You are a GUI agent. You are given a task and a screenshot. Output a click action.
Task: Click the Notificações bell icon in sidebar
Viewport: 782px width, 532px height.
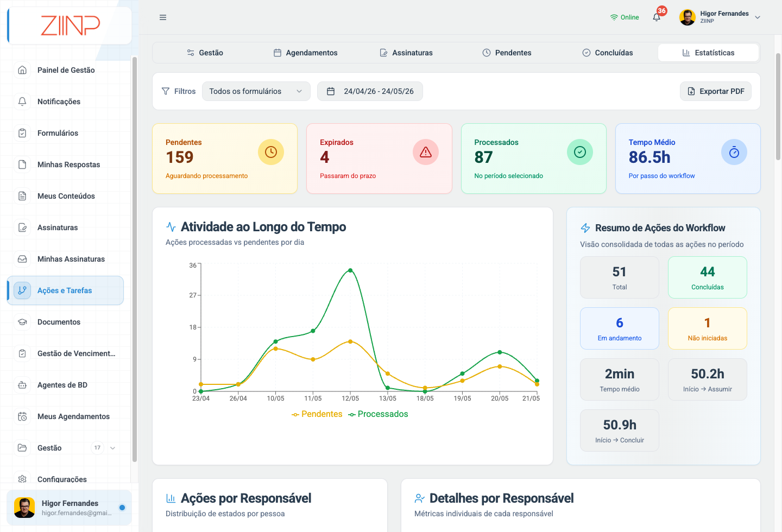click(x=22, y=102)
